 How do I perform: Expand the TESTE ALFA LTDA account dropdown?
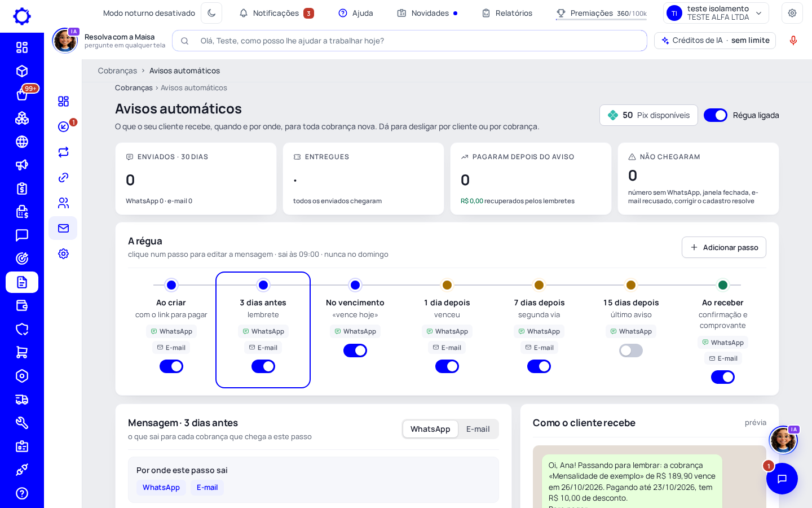click(x=716, y=13)
